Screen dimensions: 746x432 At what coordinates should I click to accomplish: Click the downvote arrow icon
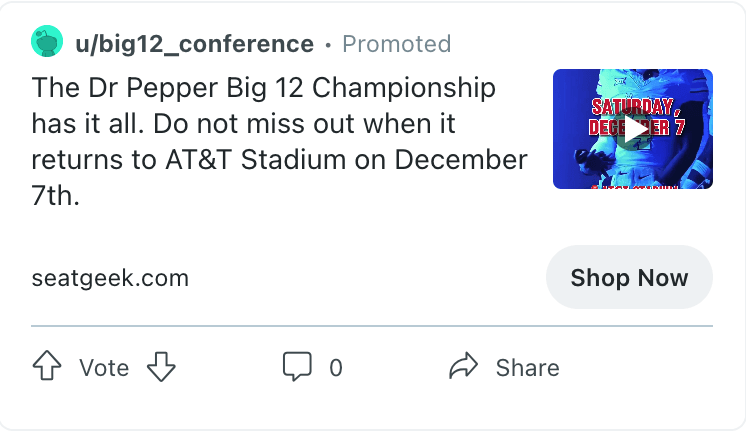pos(161,367)
